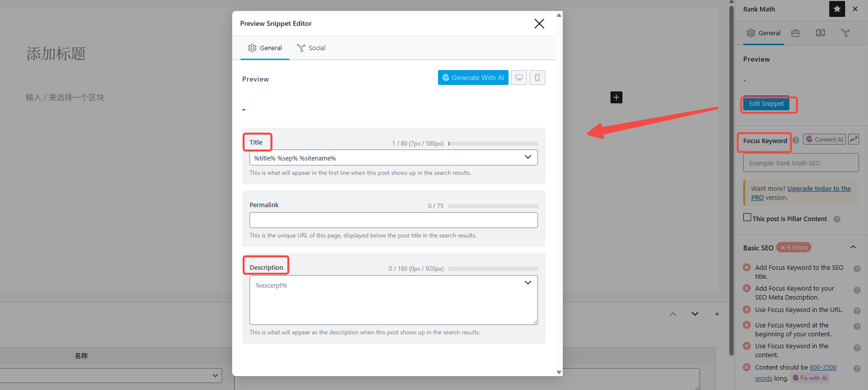Click the Edit Snippet button

766,104
